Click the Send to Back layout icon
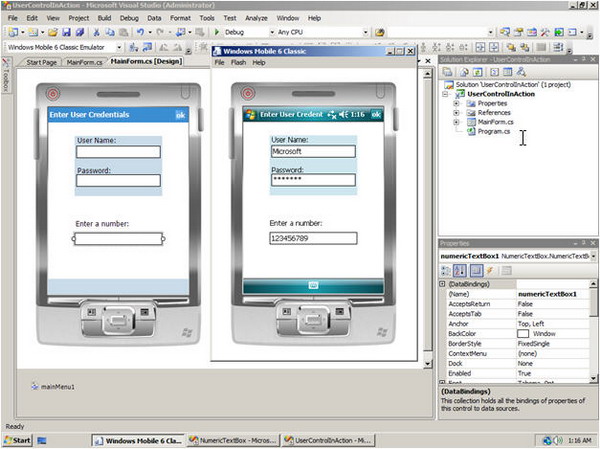Screen dimensions: 600x449 pyautogui.click(x=524, y=47)
